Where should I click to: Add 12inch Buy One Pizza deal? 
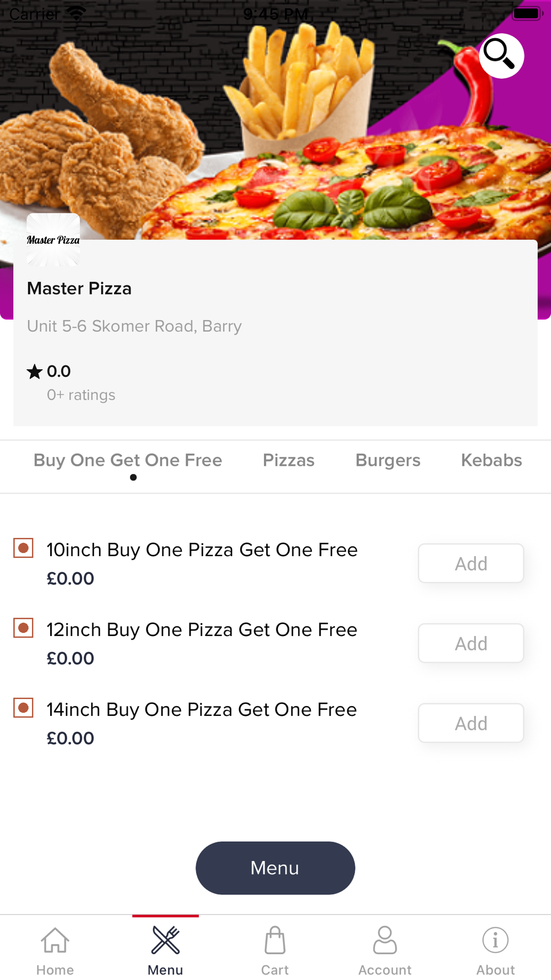click(x=471, y=643)
